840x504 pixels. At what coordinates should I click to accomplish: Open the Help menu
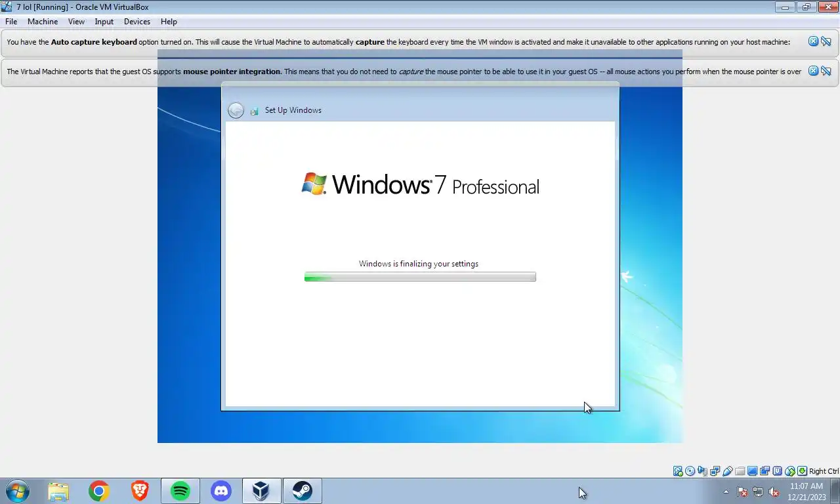point(169,22)
